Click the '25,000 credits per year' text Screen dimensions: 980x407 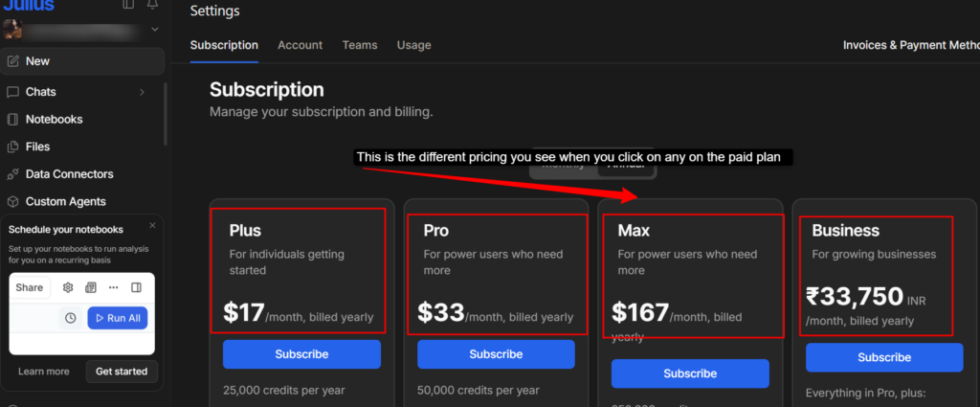pyautogui.click(x=283, y=391)
